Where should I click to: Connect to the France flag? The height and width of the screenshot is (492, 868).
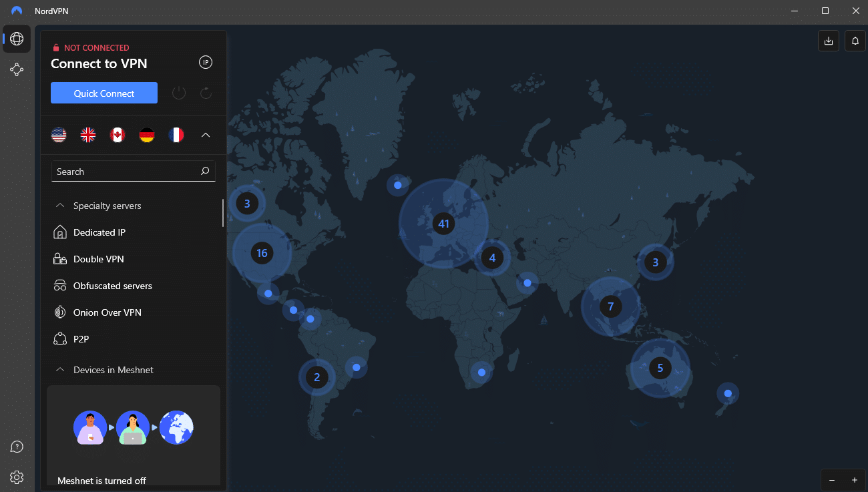tap(176, 135)
